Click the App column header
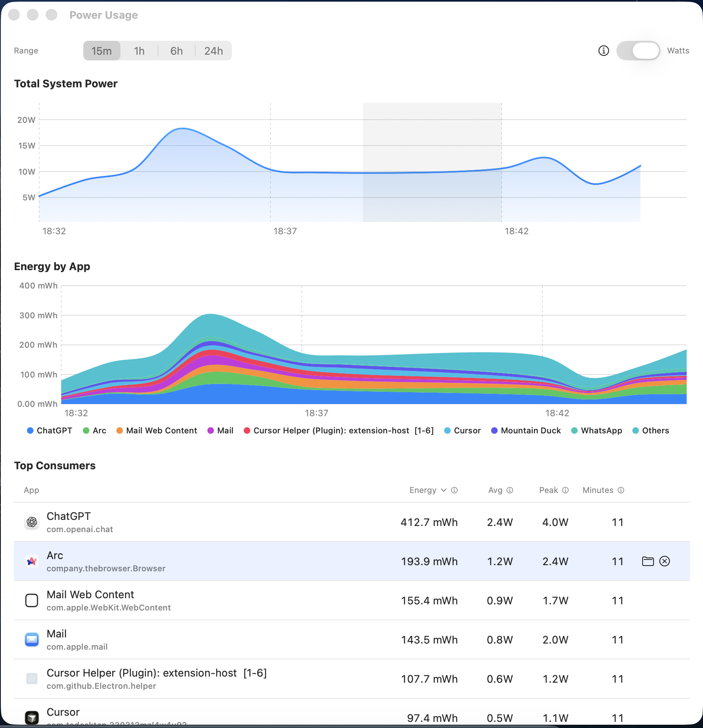This screenshot has width=703, height=728. 31,490
